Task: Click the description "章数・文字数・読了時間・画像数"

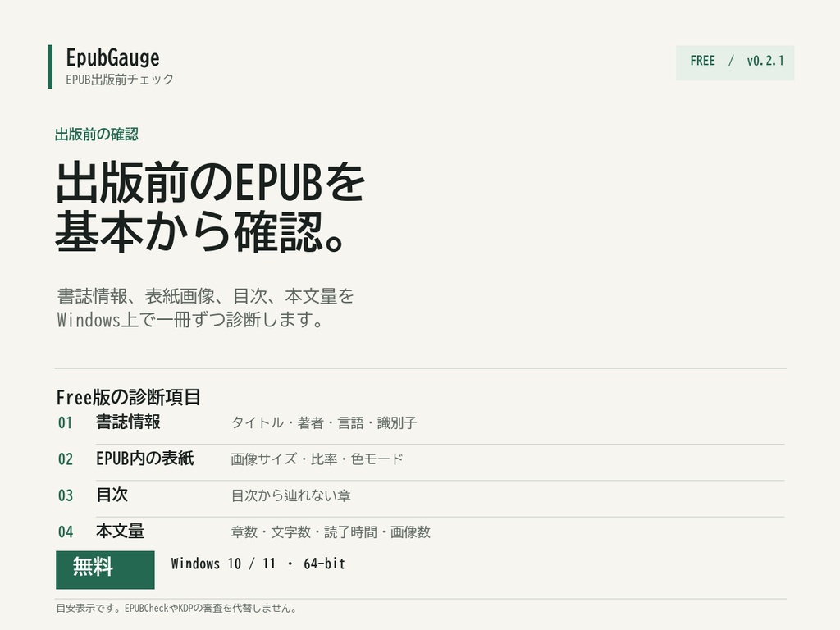Action: (331, 532)
